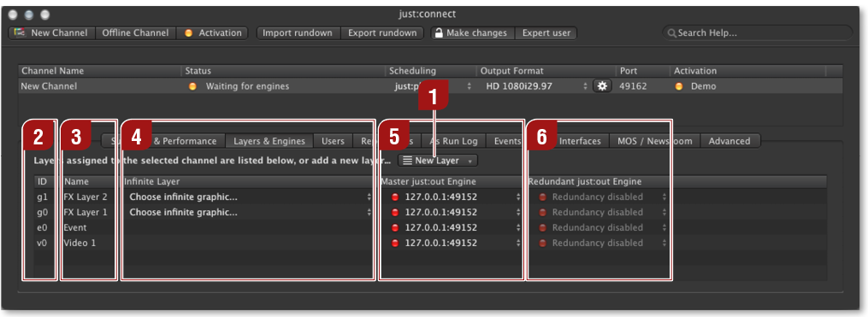Select the New Channel row name
The image size is (868, 317).
tap(49, 86)
